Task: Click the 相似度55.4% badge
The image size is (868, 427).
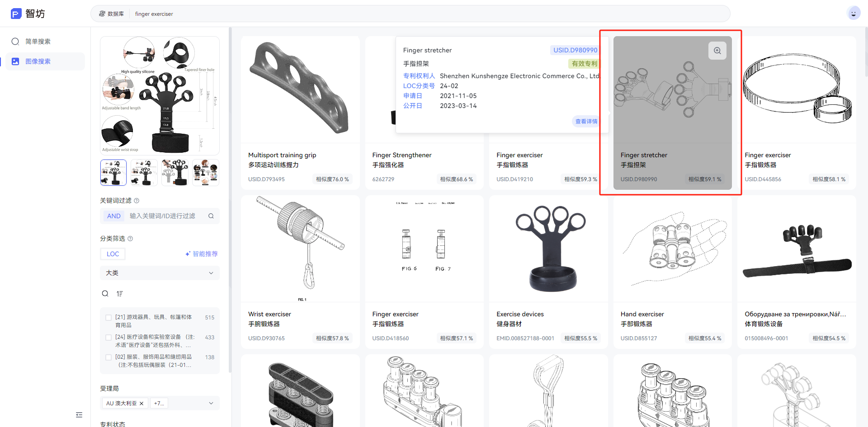Action: coord(705,338)
